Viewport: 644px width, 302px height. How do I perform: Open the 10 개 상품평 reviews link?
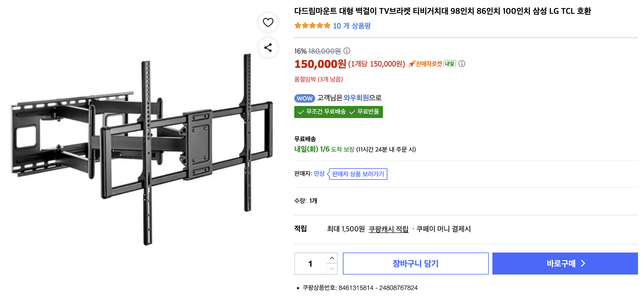(352, 26)
